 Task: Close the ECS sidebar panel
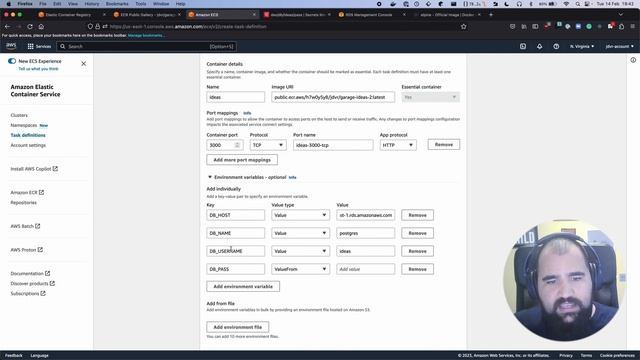84,64
